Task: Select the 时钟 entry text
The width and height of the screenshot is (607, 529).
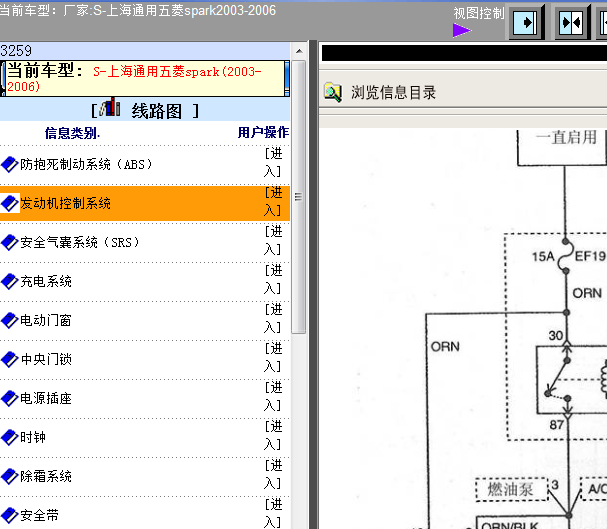Action: (x=33, y=437)
